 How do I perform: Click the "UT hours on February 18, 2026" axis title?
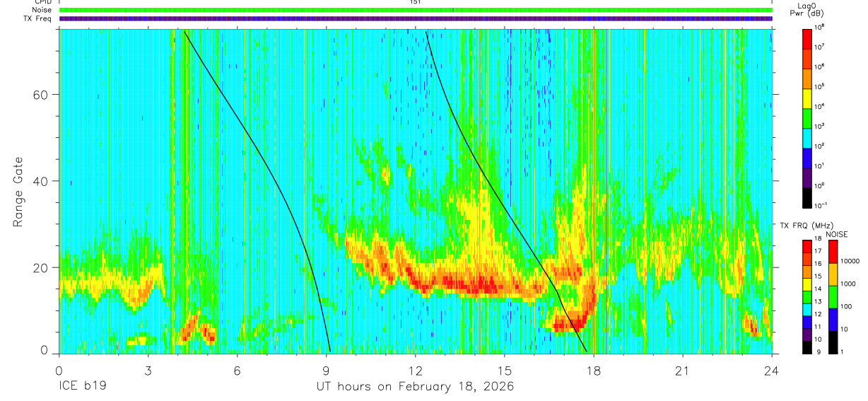(x=414, y=388)
